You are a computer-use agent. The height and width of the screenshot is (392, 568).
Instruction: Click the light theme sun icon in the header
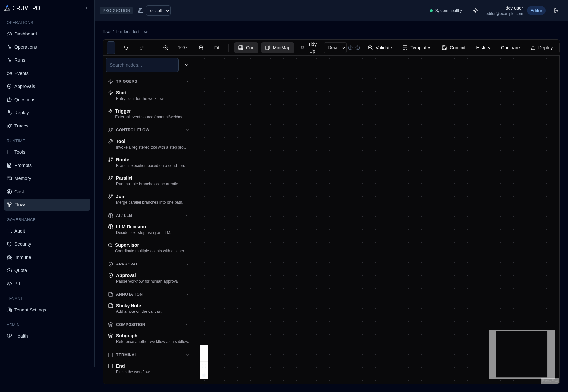point(475,11)
